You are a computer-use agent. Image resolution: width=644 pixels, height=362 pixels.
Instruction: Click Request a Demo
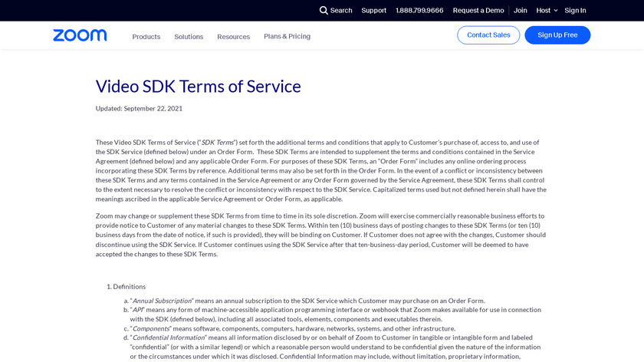(478, 11)
